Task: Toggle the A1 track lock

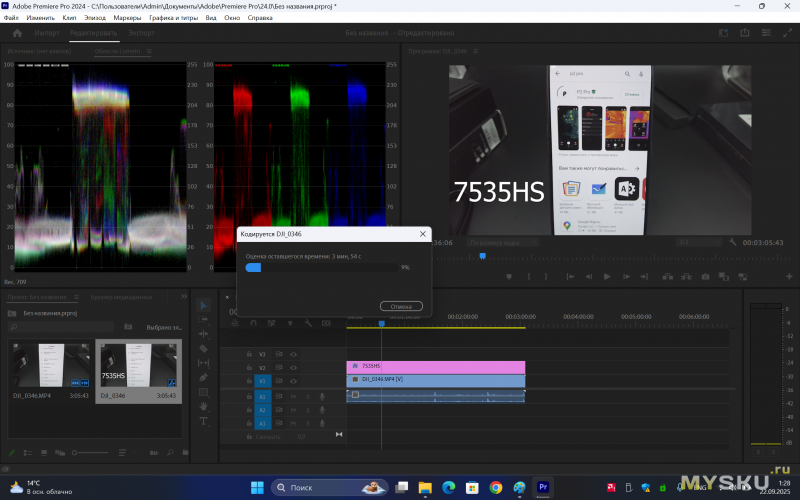Action: pyautogui.click(x=249, y=396)
